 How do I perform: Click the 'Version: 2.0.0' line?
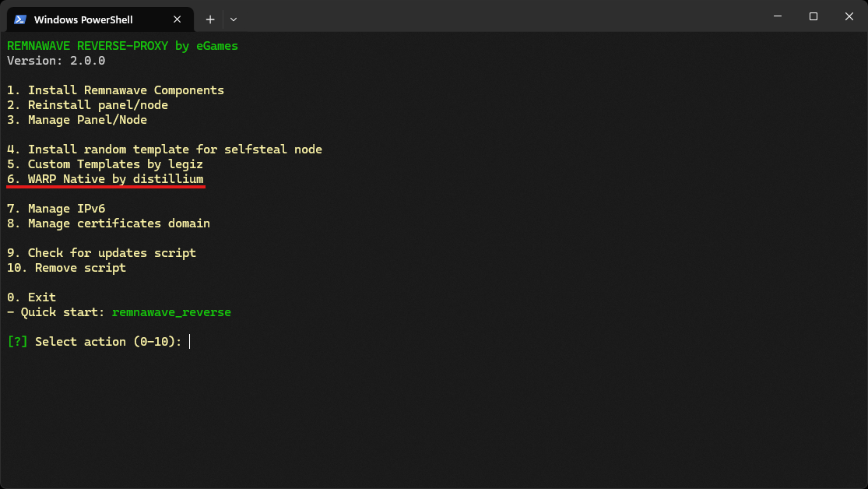tap(56, 61)
